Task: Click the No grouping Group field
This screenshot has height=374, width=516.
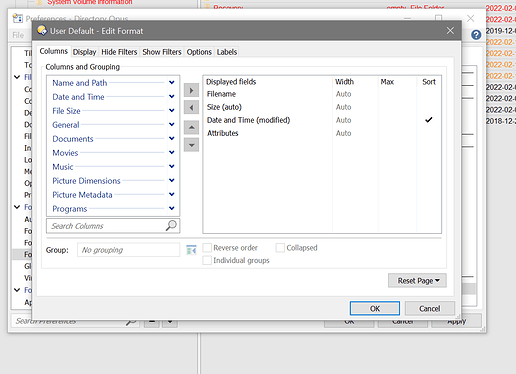Action: point(128,250)
